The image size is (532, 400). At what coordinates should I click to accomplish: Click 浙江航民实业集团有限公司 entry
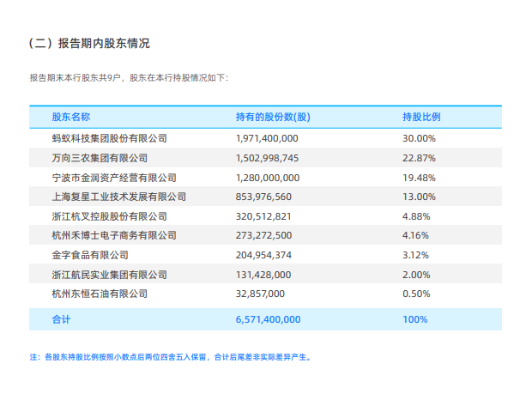pyautogui.click(x=110, y=275)
